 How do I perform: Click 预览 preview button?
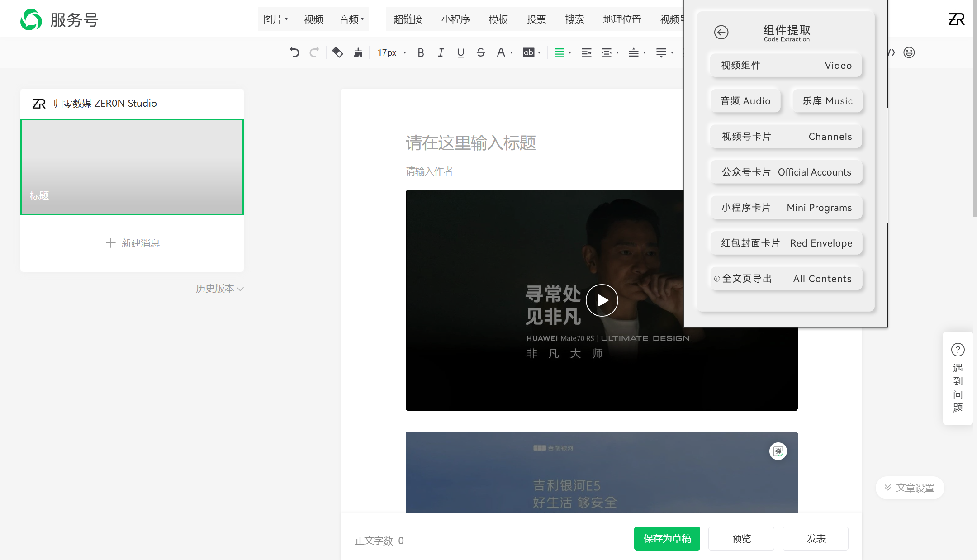click(x=741, y=538)
